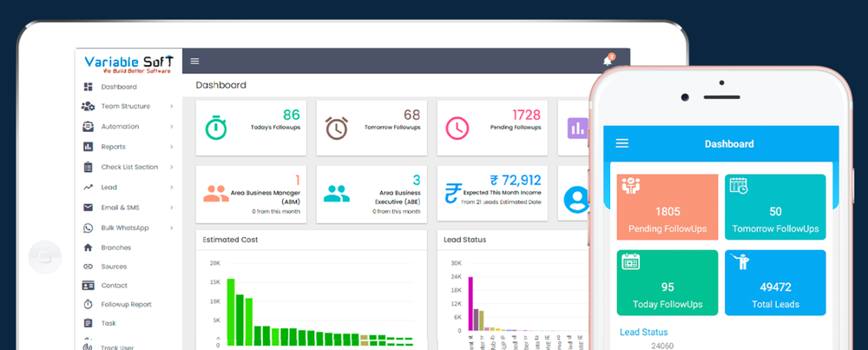
Task: Click green stopwatch icon on Today's Followups
Action: (216, 128)
